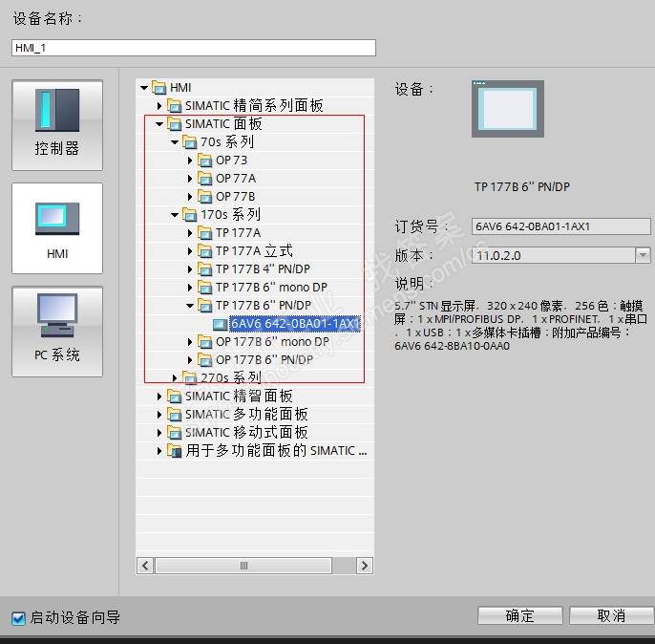The width and height of the screenshot is (655, 644).
Task: Collapse the SIMATIC 面板 node arrow
Action: click(159, 124)
